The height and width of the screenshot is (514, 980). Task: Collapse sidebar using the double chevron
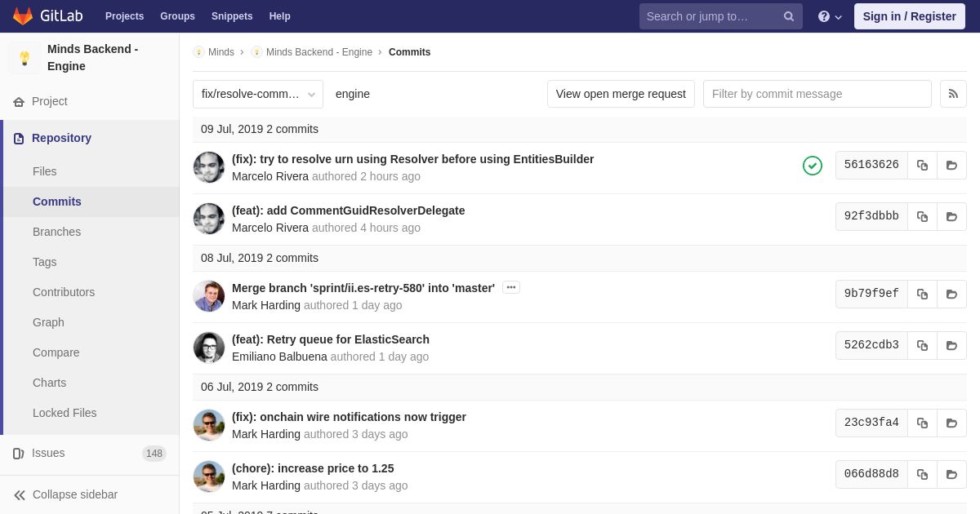tap(20, 495)
